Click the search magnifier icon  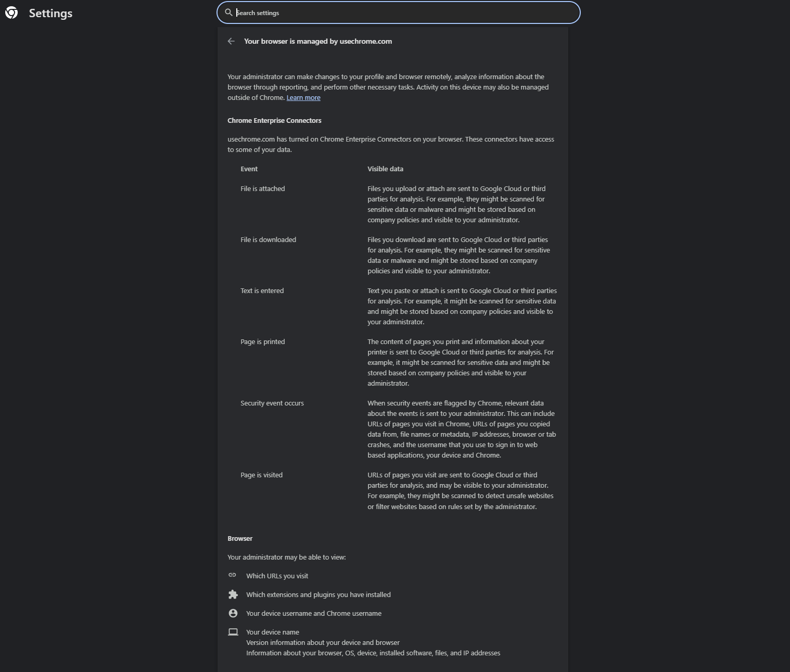pos(228,12)
